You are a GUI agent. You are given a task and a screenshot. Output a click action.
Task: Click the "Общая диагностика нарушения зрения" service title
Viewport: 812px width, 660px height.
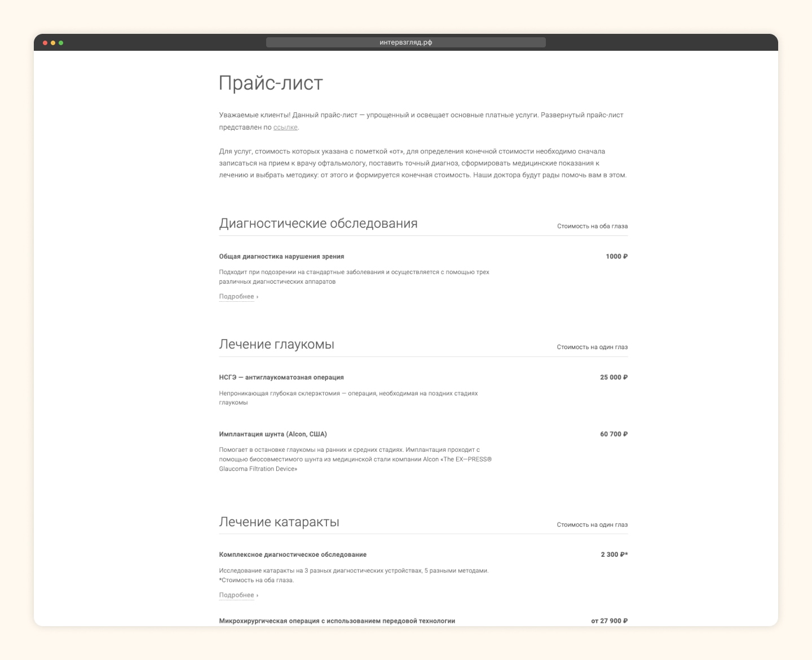tap(281, 257)
